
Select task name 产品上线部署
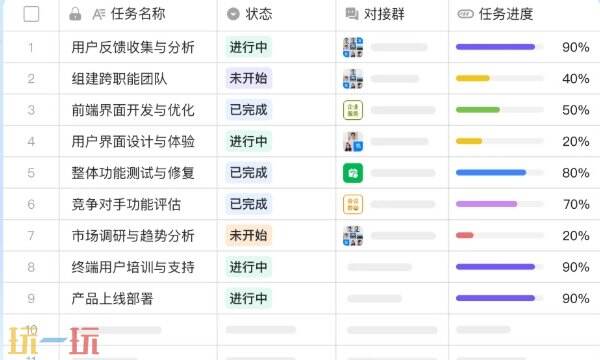tap(112, 298)
